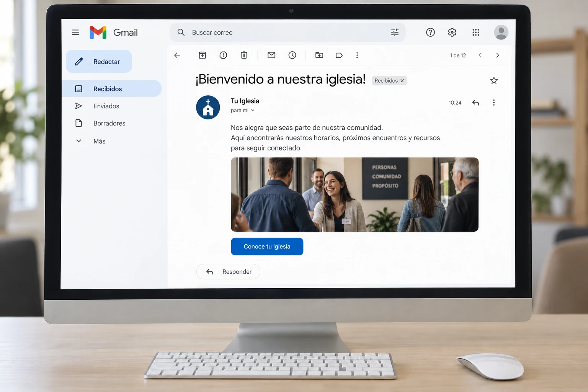Screen dimensions: 588x392
Task: Click the reply arrow beside 10:24
Action: (475, 103)
